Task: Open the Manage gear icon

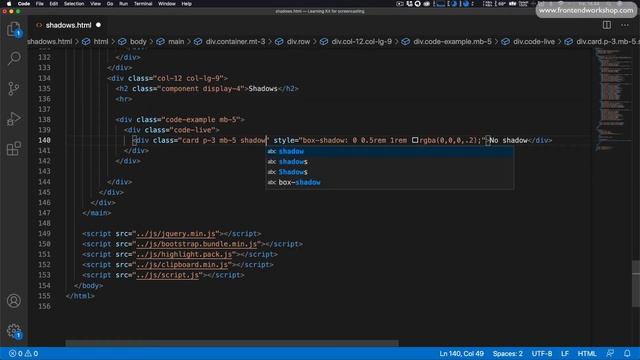Action: [x=14, y=331]
